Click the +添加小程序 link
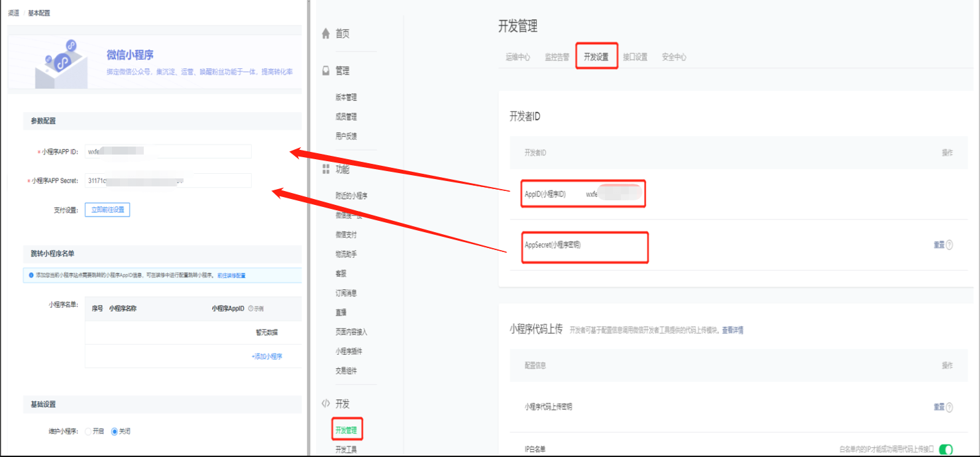 267,356
